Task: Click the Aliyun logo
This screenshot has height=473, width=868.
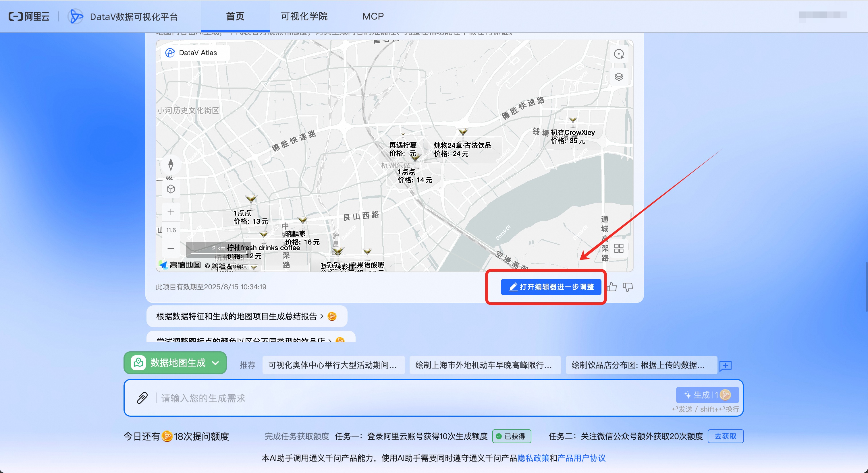Action: pos(29,16)
